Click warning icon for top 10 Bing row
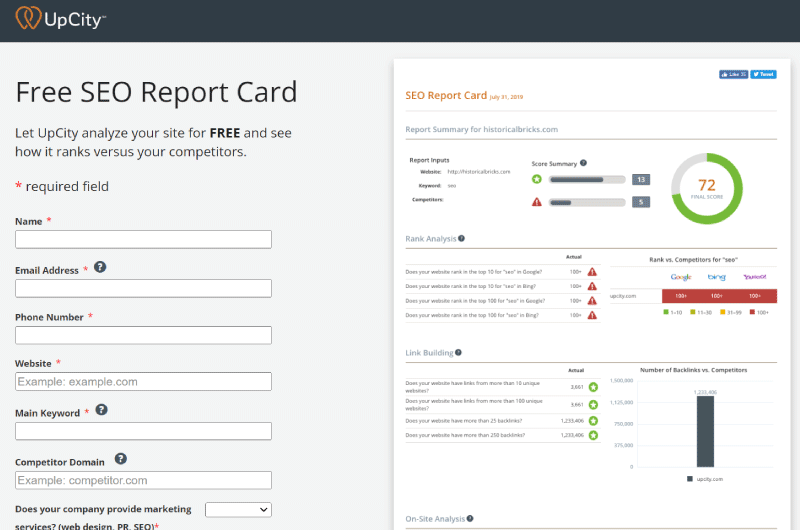800x530 pixels. (592, 286)
